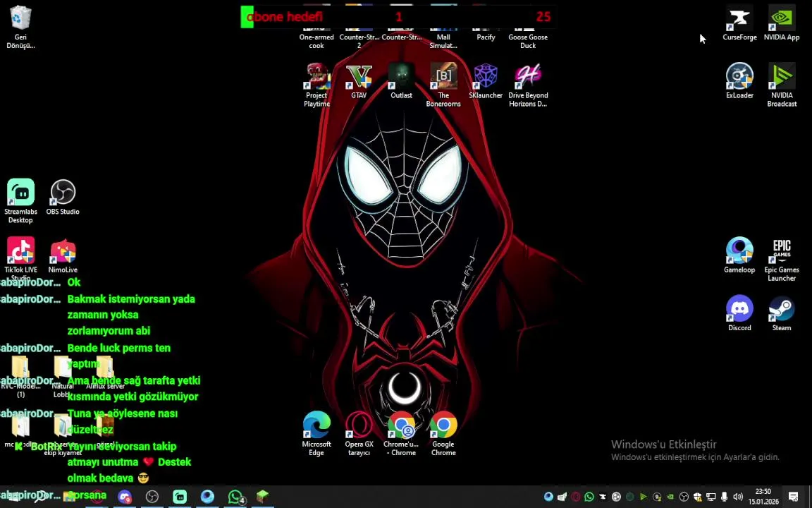Click the Gameloop tray icon
812x508 pixels.
[548, 497]
